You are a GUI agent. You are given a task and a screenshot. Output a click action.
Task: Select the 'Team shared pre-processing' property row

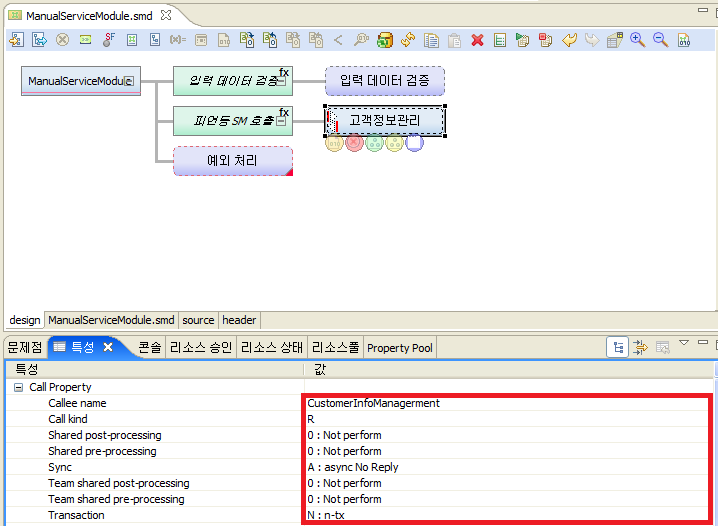click(360, 499)
